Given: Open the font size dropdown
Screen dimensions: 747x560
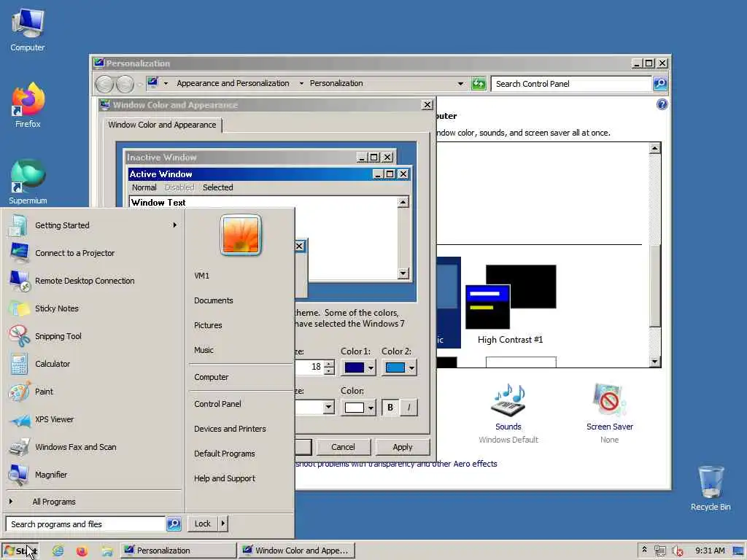Looking at the screenshot, I should 328,407.
